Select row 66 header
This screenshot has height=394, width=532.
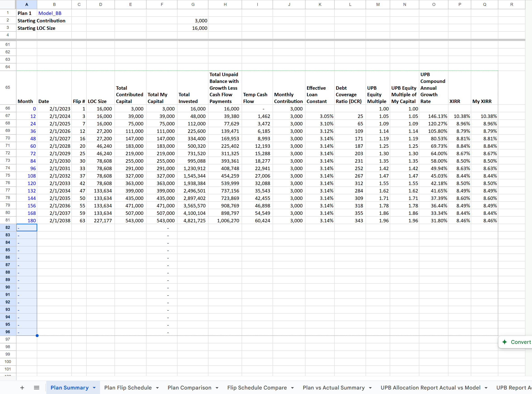(x=8, y=108)
